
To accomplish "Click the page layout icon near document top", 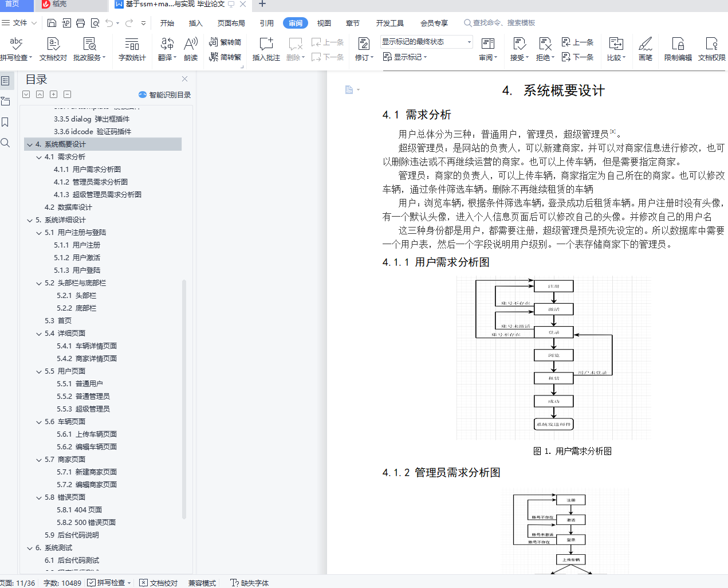I will pos(349,90).
